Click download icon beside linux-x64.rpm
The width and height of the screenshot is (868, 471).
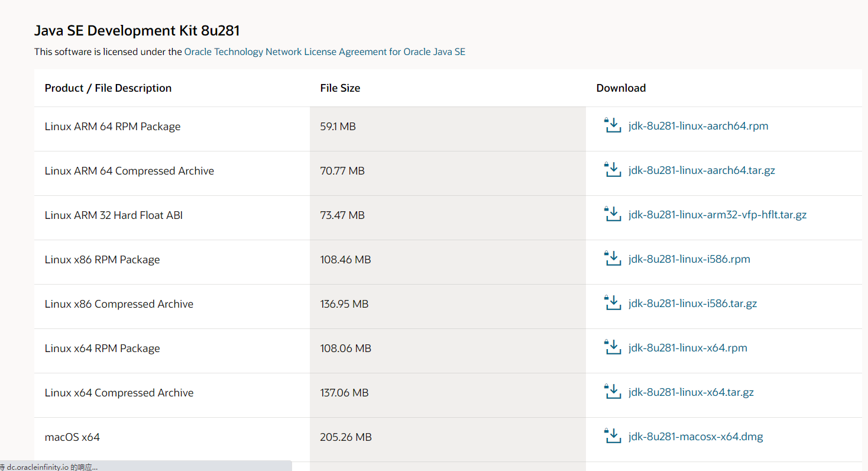click(x=613, y=347)
